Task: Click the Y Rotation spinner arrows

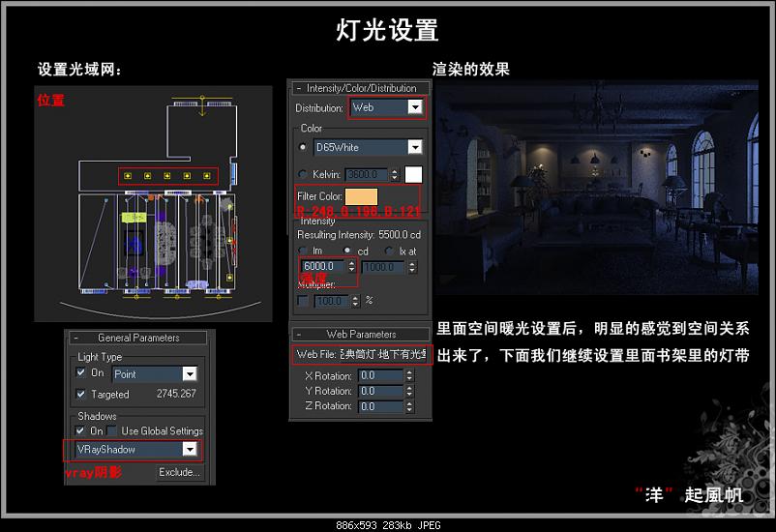Action: [x=409, y=391]
